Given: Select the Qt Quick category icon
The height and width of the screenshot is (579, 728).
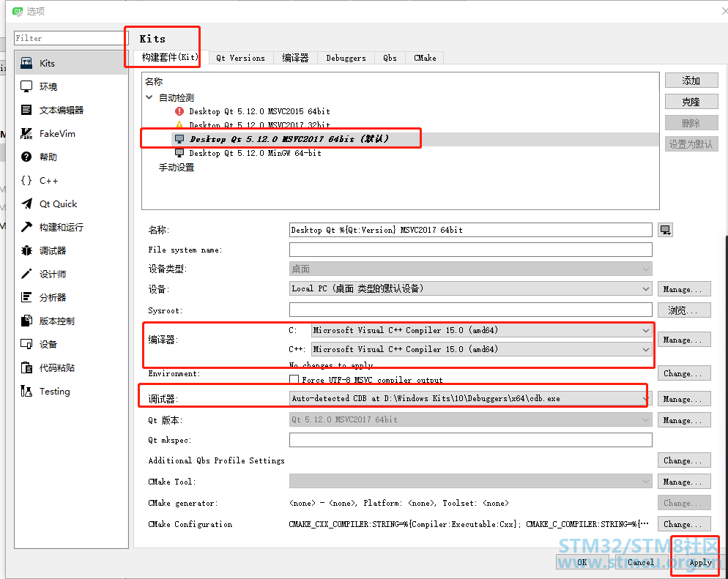Looking at the screenshot, I should pos(27,203).
